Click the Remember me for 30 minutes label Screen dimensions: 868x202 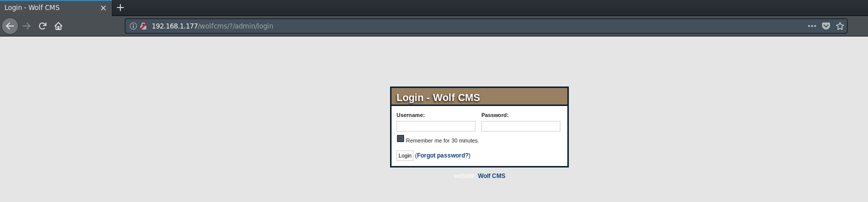442,140
